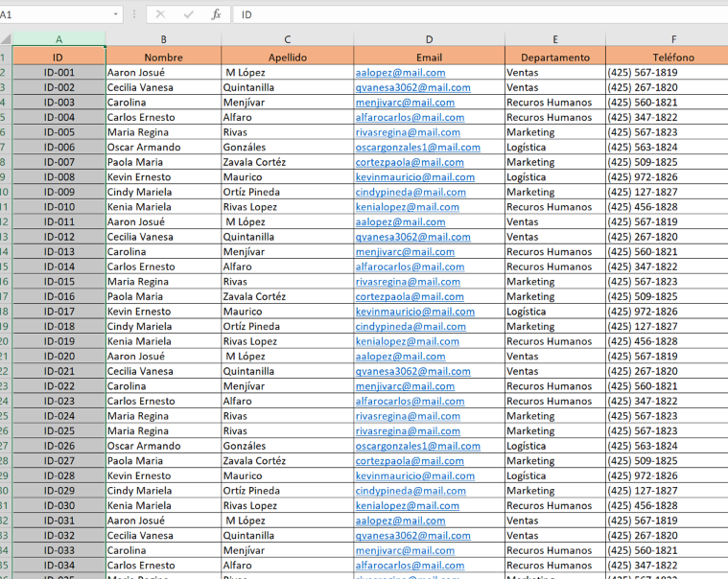Open the email link in ID-030 row
The width and height of the screenshot is (728, 579).
408,505
